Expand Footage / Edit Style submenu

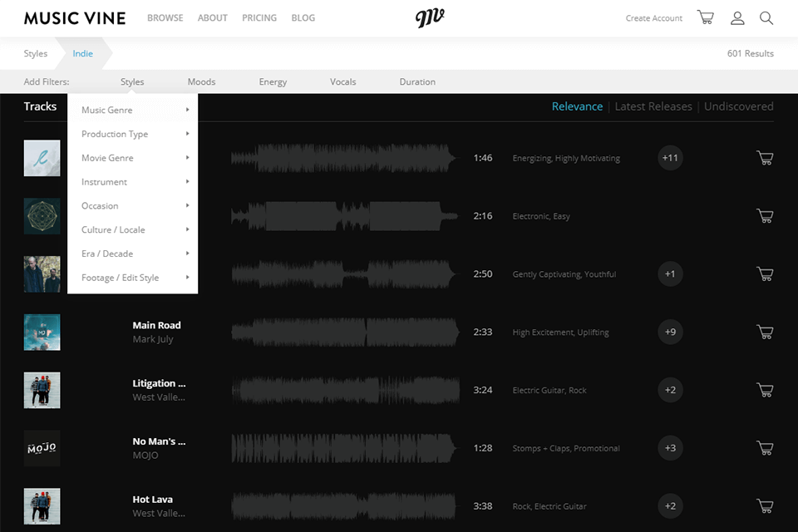[x=133, y=278]
